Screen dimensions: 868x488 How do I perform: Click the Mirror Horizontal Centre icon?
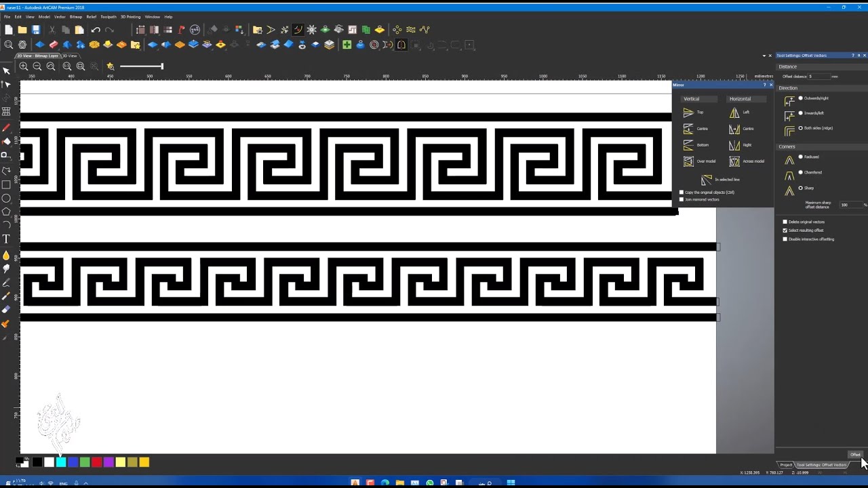pyautogui.click(x=734, y=129)
